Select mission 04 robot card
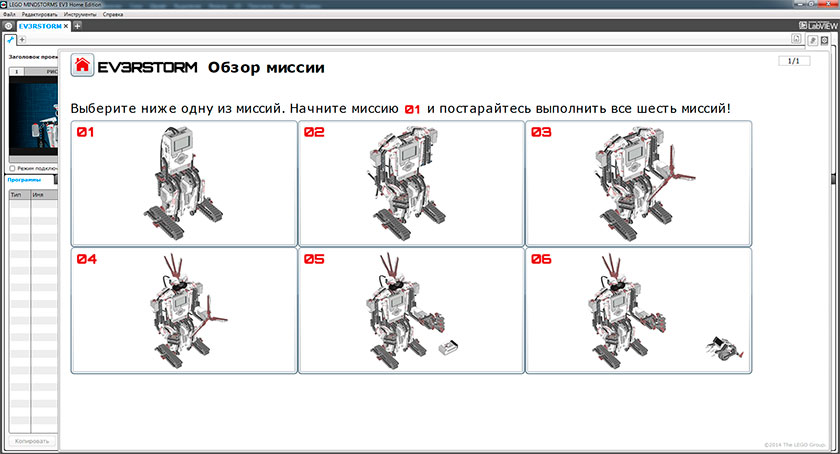This screenshot has width=840, height=454. coord(184,310)
